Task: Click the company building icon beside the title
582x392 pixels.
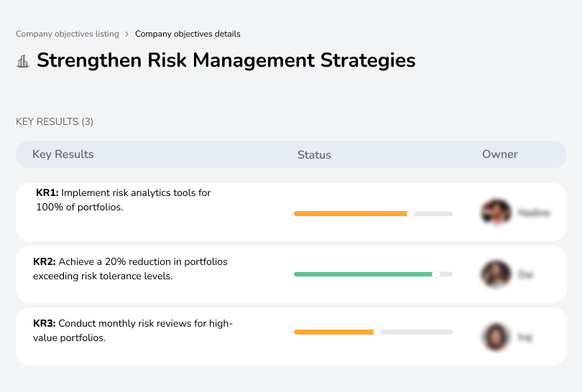Action: click(x=23, y=61)
